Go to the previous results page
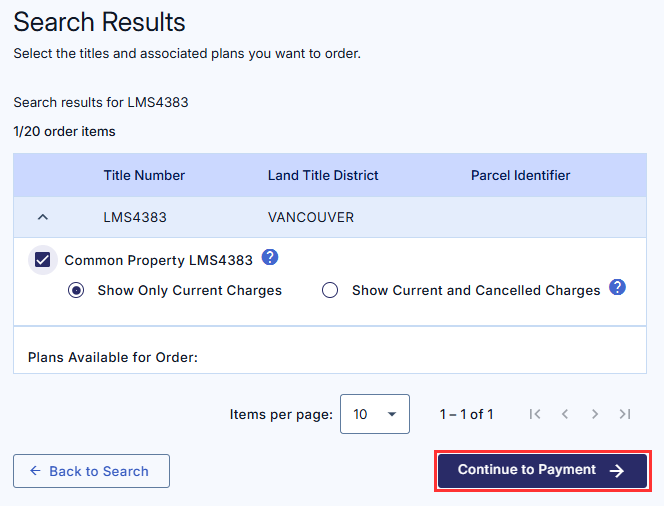The height and width of the screenshot is (506, 664). tap(565, 414)
